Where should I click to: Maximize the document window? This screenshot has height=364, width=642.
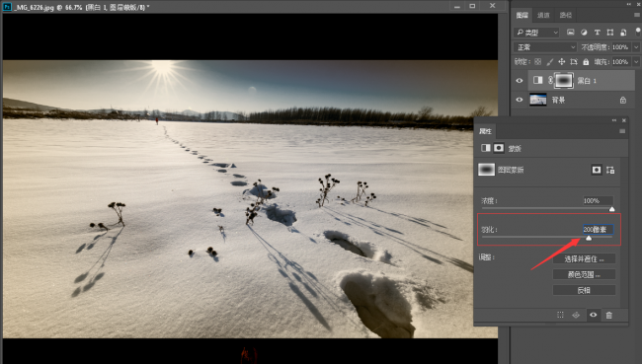point(472,6)
